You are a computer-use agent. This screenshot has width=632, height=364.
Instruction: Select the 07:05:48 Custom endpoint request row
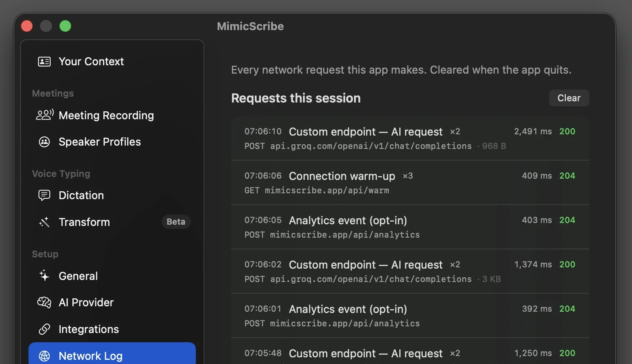pos(410,351)
